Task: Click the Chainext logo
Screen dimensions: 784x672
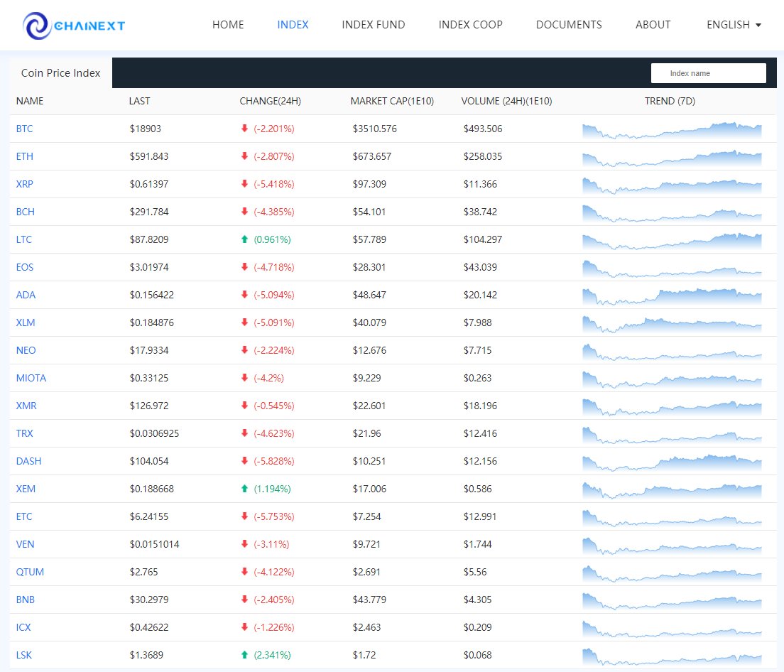Action: coord(74,26)
